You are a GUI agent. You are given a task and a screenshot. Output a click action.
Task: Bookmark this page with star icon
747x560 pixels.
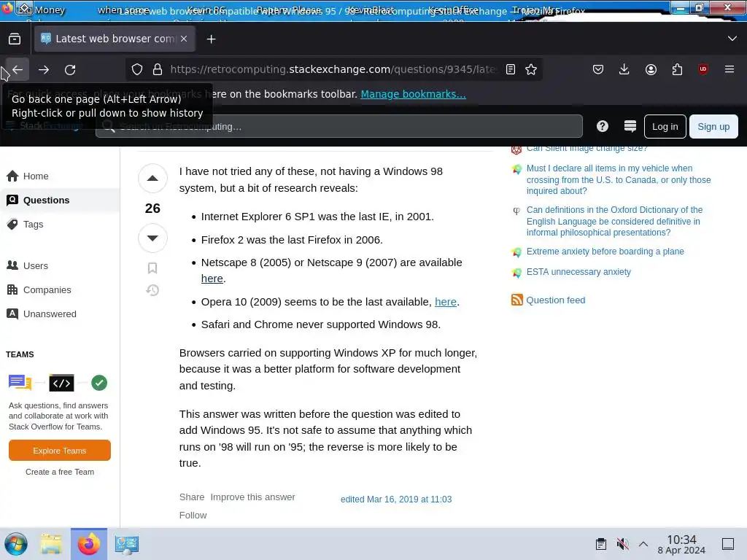coord(531,69)
